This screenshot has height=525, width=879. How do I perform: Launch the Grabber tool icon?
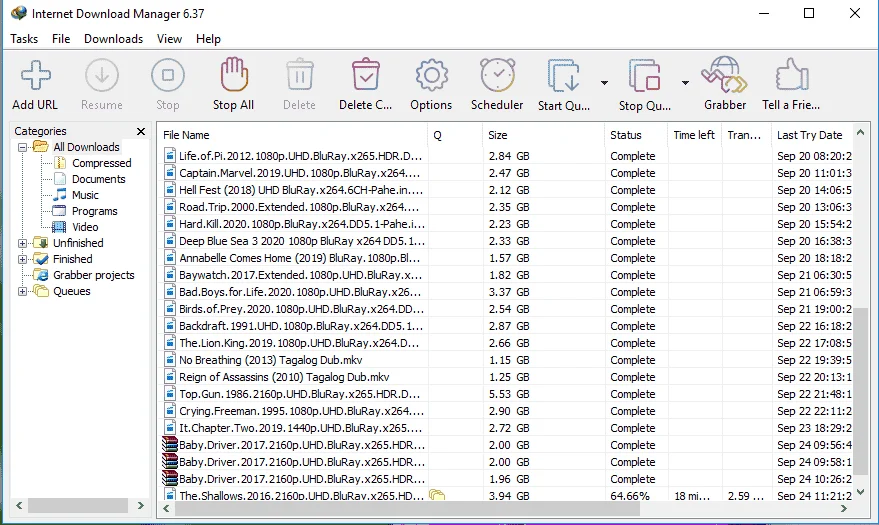724,75
